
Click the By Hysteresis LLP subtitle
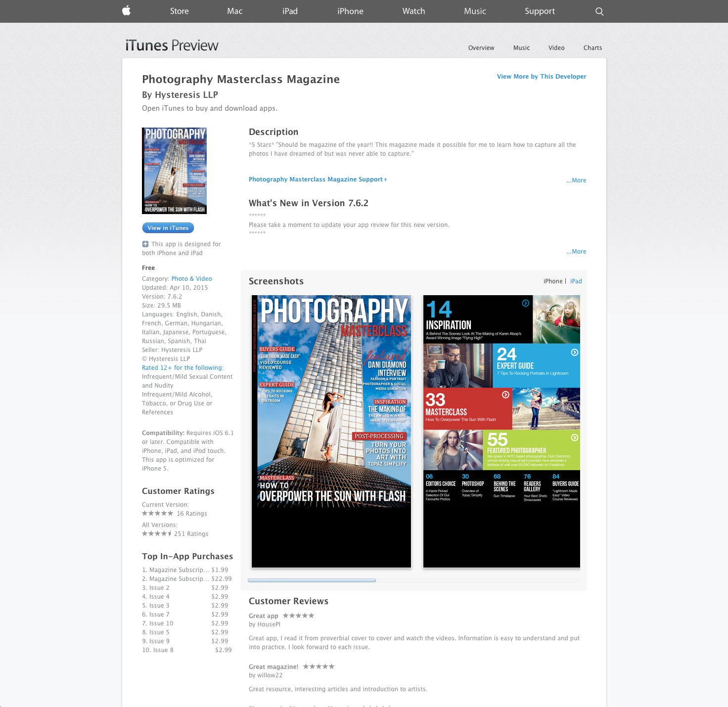tap(180, 95)
